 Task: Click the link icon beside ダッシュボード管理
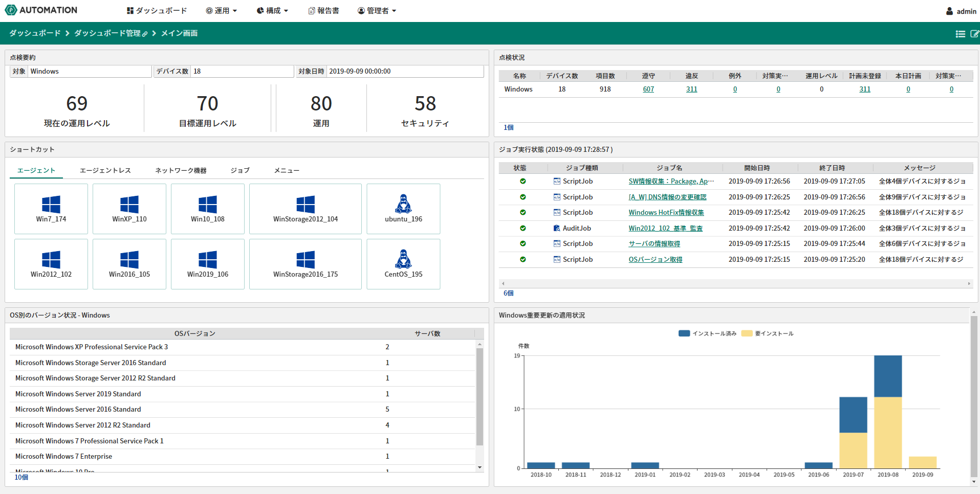click(x=145, y=34)
